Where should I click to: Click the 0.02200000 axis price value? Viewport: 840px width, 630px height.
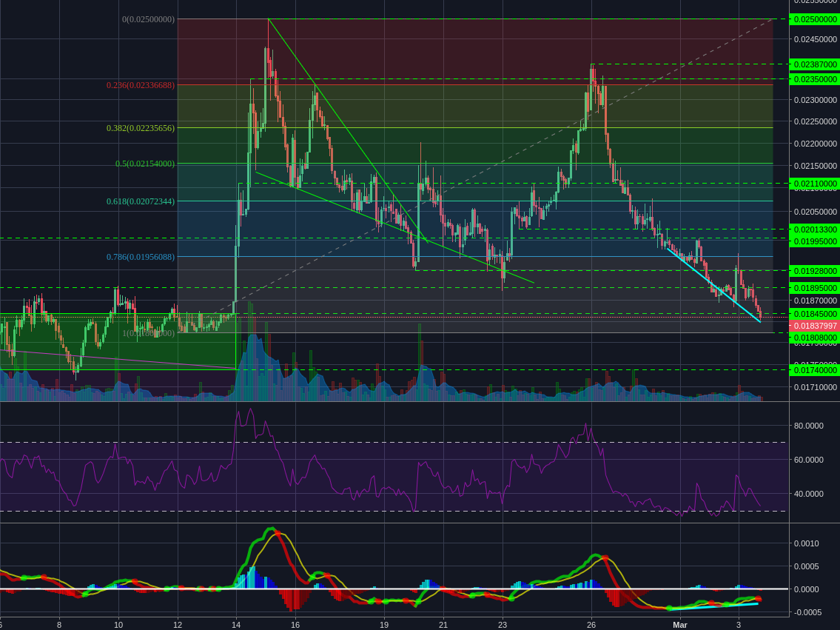point(816,144)
